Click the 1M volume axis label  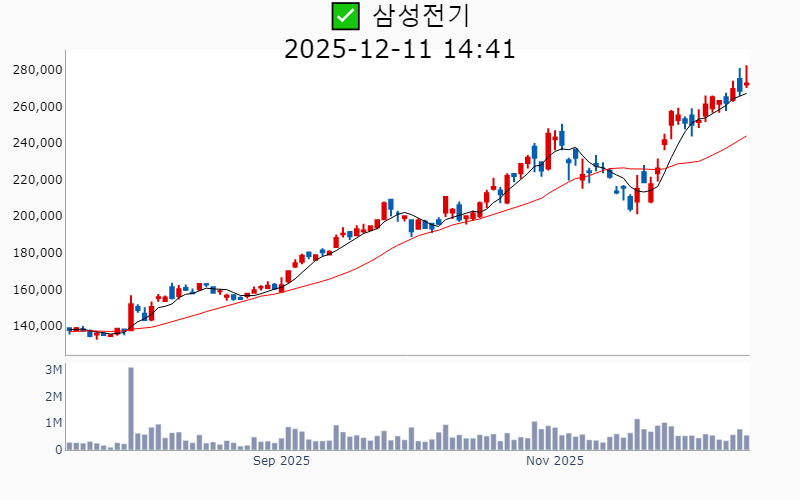pyautogui.click(x=54, y=423)
